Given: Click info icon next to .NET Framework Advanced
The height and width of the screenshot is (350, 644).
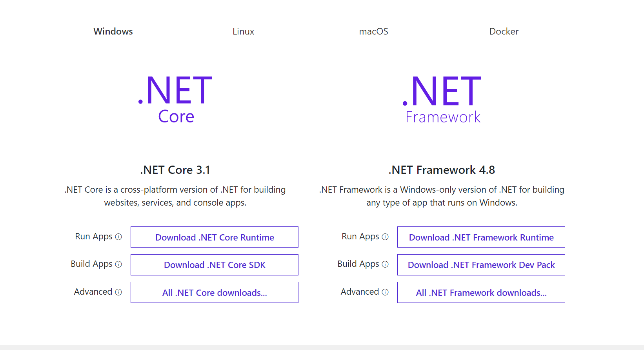Looking at the screenshot, I should (x=385, y=292).
